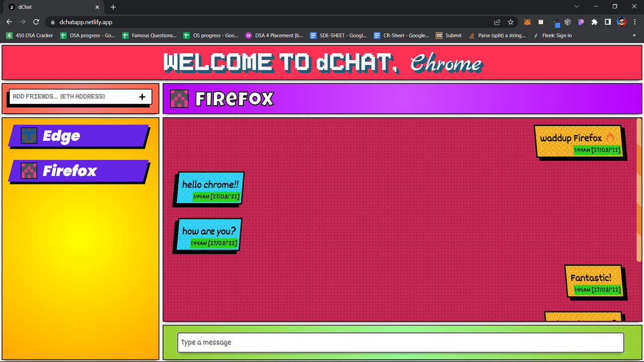Screen dimensions: 644x362
Task: Click the Firefox avatar in chat header
Action: point(180,99)
